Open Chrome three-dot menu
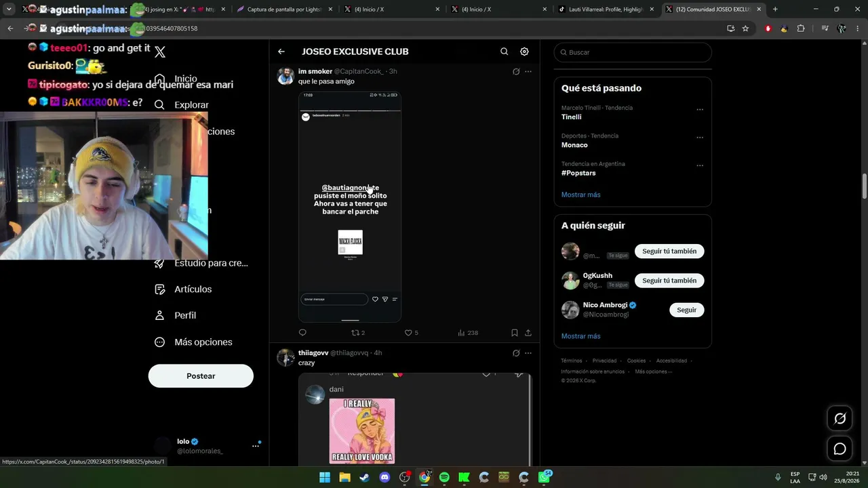This screenshot has width=868, height=488. pyautogui.click(x=858, y=28)
